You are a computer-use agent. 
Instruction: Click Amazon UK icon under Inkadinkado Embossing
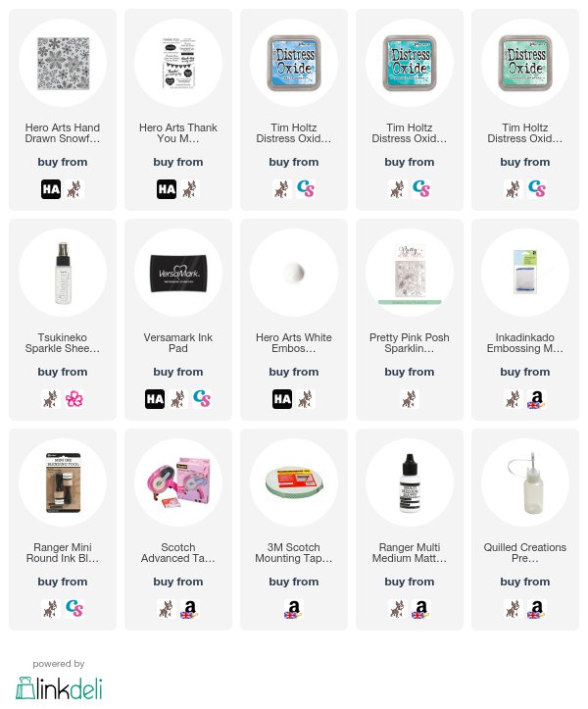536,399
